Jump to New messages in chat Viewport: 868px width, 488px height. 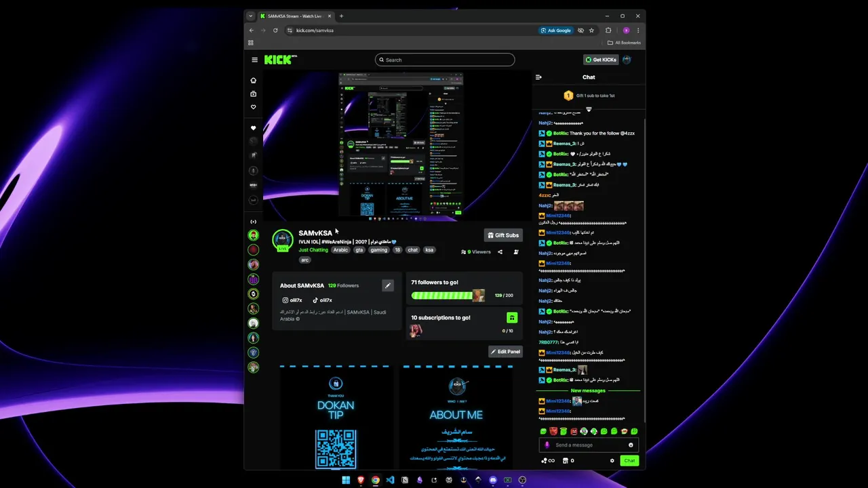(588, 390)
